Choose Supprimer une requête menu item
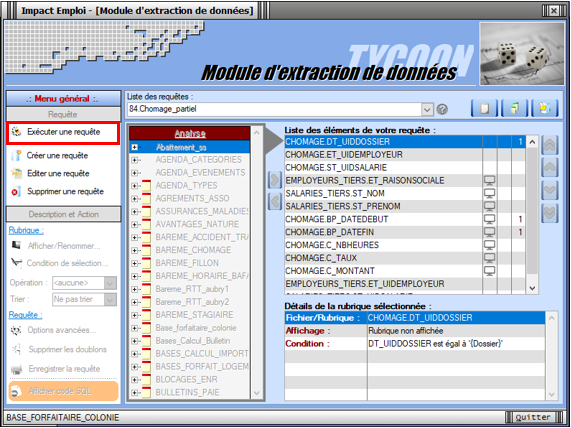 [x=65, y=191]
